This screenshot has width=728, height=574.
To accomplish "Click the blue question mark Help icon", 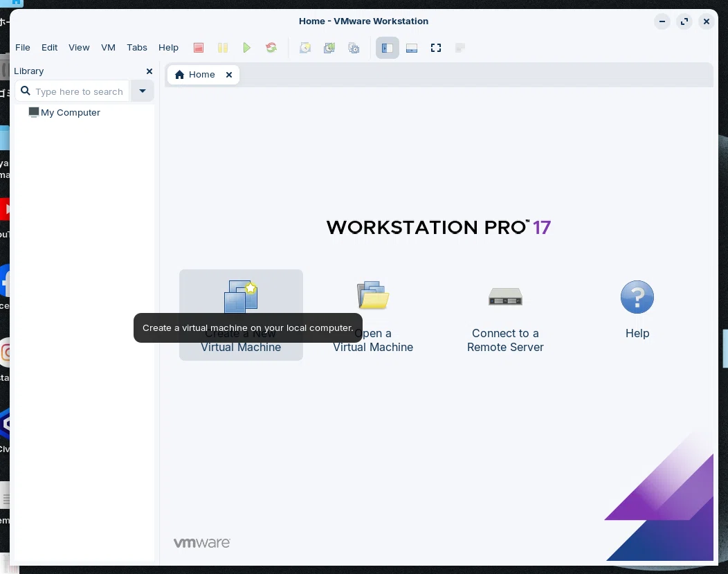I will (x=637, y=297).
